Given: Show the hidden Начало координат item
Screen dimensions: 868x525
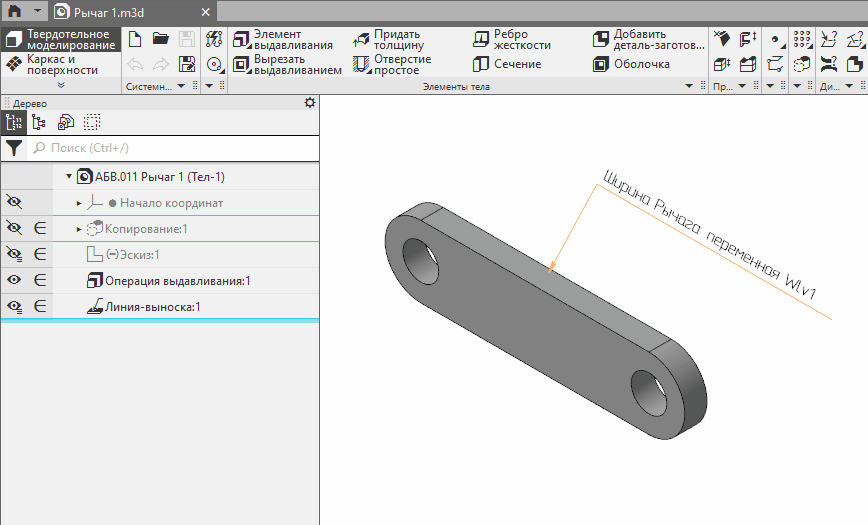Looking at the screenshot, I should coord(14,203).
